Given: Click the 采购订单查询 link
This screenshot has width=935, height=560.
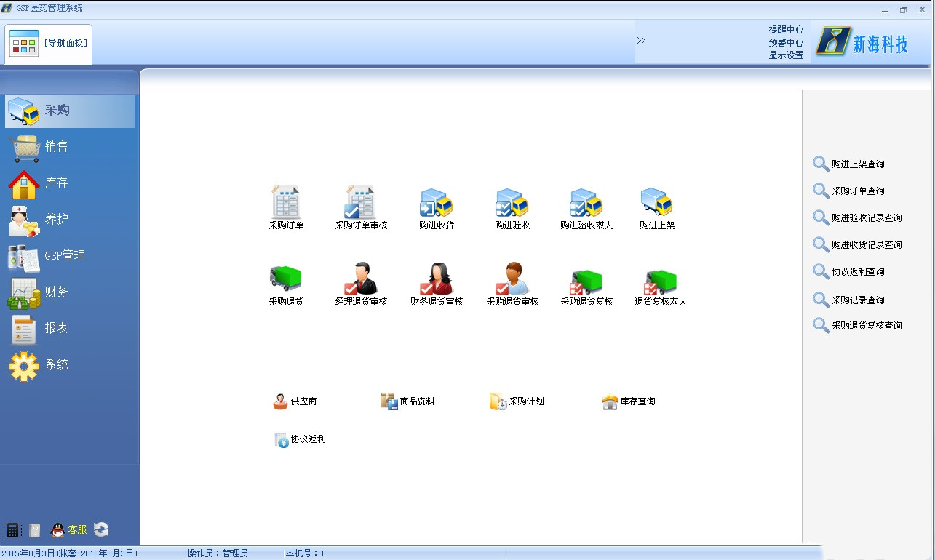Looking at the screenshot, I should (x=848, y=191).
